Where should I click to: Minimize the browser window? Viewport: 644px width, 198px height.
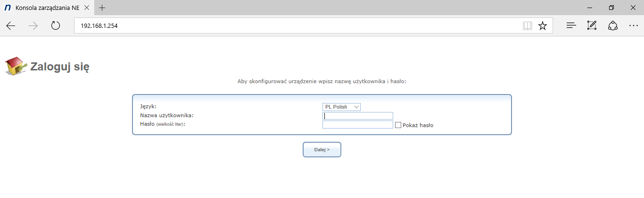tap(590, 8)
